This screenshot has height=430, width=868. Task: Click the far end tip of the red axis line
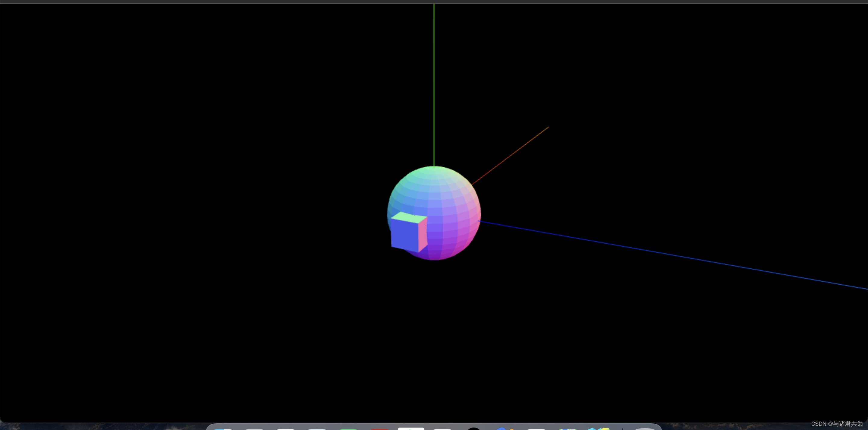pos(548,128)
